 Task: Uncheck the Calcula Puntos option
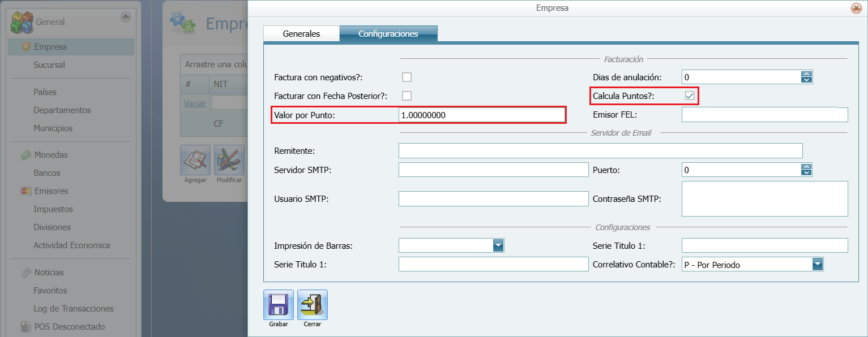[690, 96]
